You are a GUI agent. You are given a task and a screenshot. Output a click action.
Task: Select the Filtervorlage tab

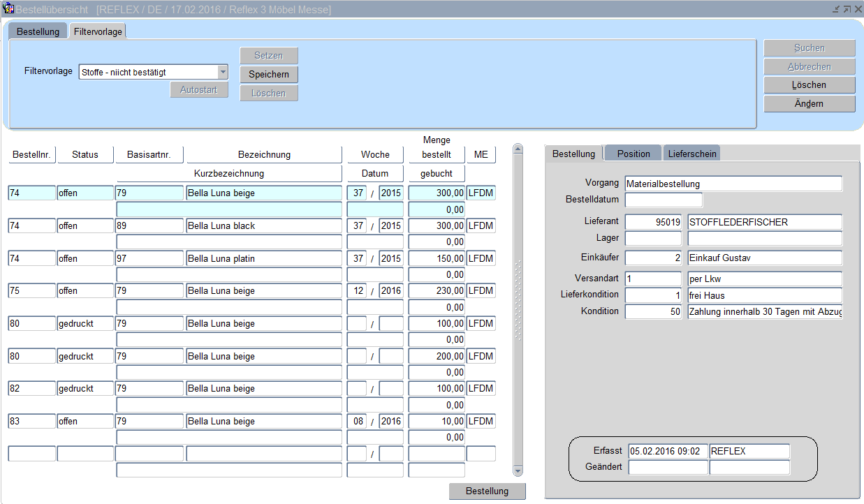98,32
